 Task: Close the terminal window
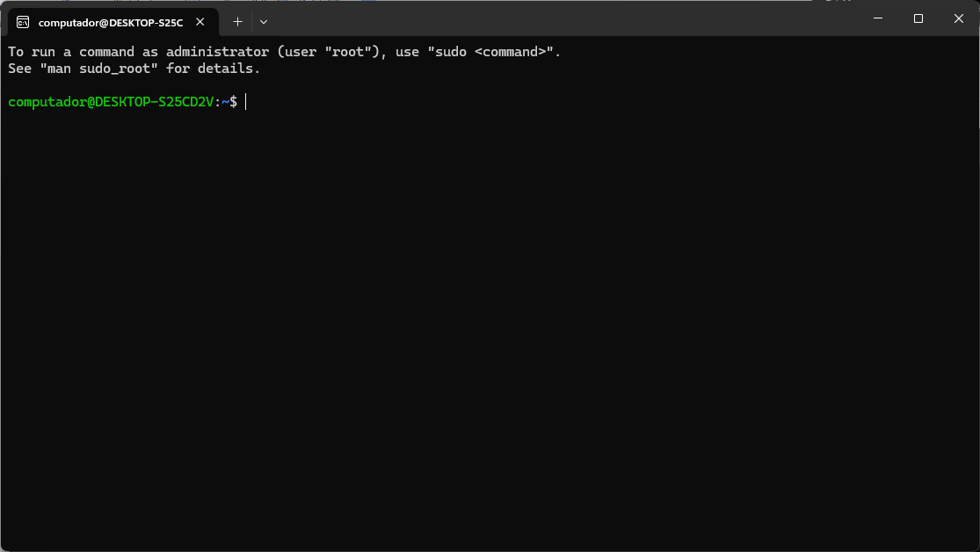[x=959, y=18]
